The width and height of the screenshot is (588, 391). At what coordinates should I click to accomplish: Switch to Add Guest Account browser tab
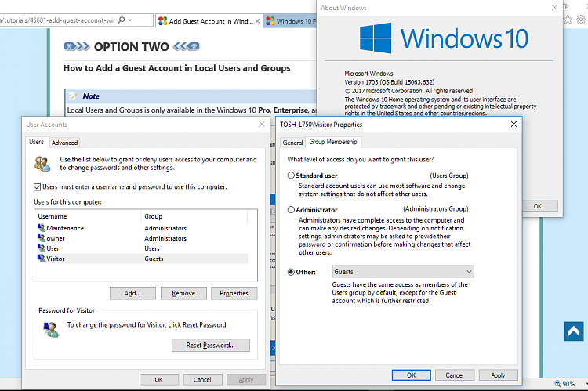(209, 21)
